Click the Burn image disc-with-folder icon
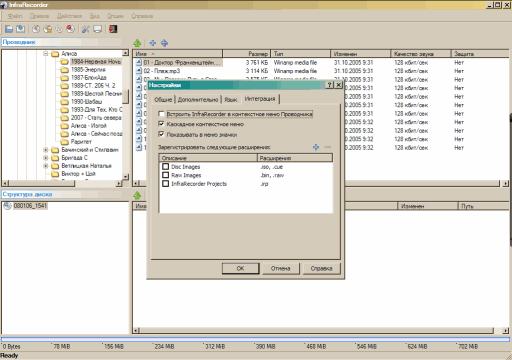 [48, 29]
